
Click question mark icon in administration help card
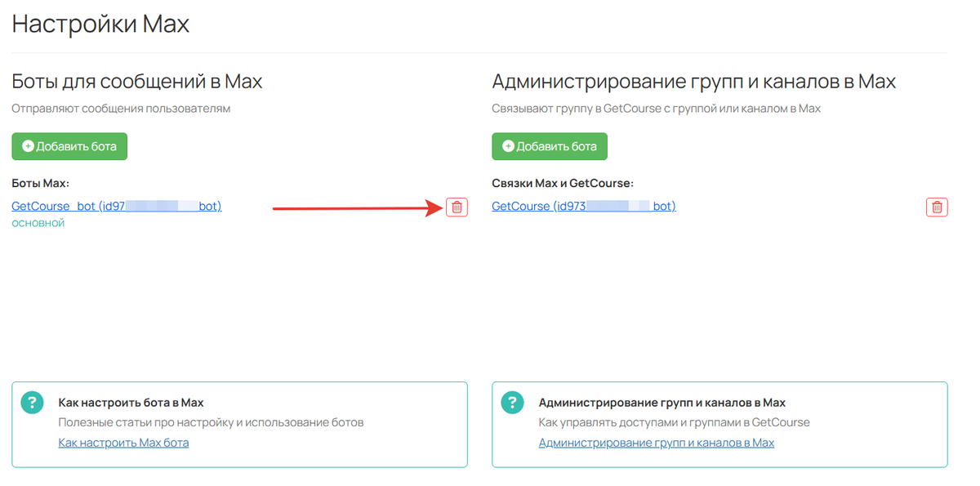point(512,402)
